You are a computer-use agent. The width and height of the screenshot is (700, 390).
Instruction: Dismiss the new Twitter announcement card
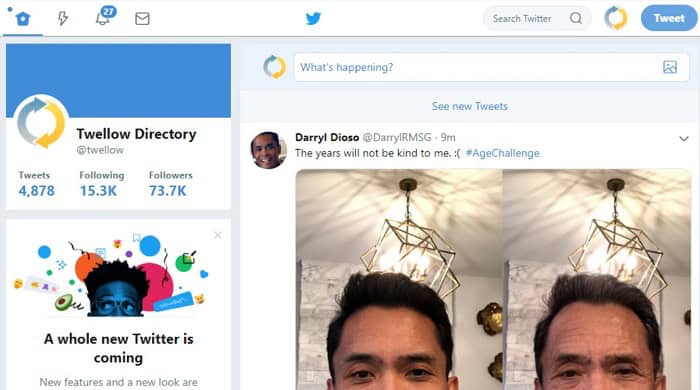(218, 235)
